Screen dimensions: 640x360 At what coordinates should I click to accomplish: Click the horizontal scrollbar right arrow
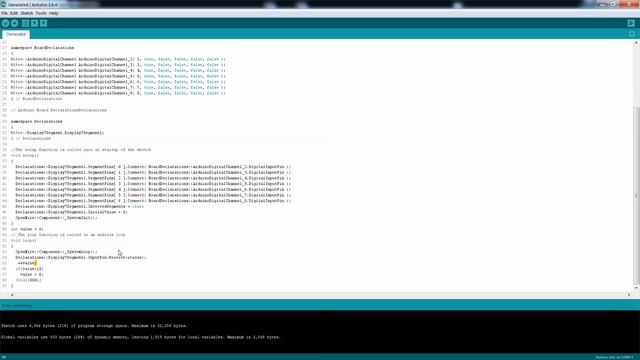coord(629,295)
